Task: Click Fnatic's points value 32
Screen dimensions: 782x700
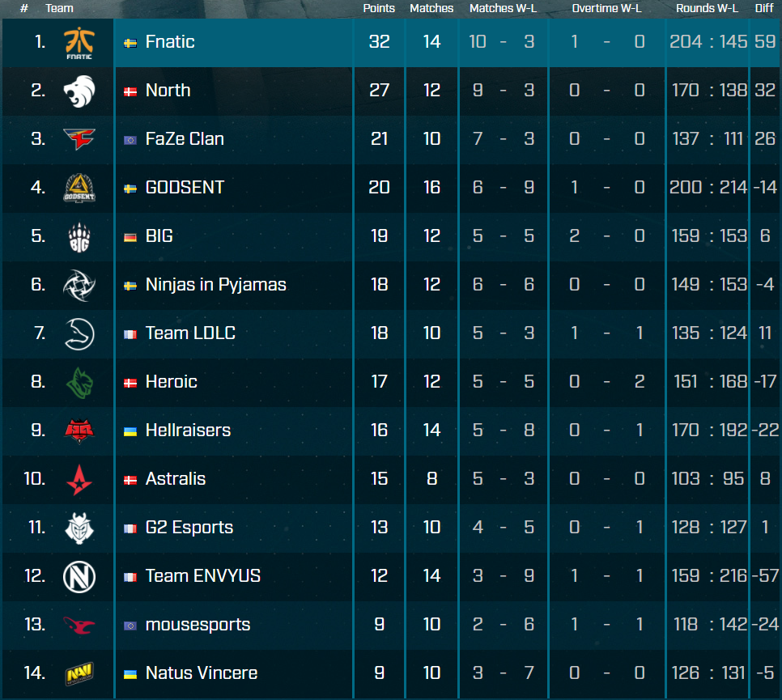Action: coord(379,42)
